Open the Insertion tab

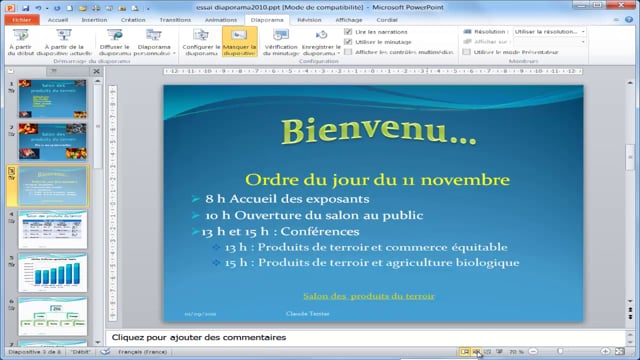[x=94, y=20]
